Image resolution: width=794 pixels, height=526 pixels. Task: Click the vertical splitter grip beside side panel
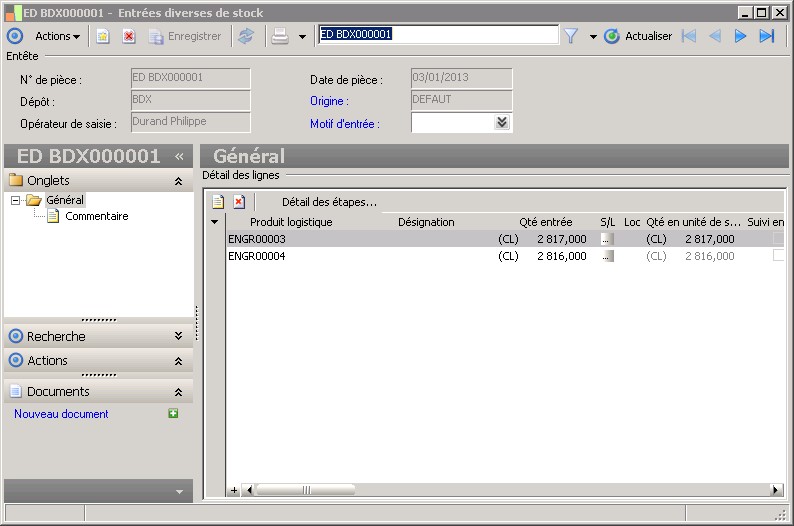(196, 323)
